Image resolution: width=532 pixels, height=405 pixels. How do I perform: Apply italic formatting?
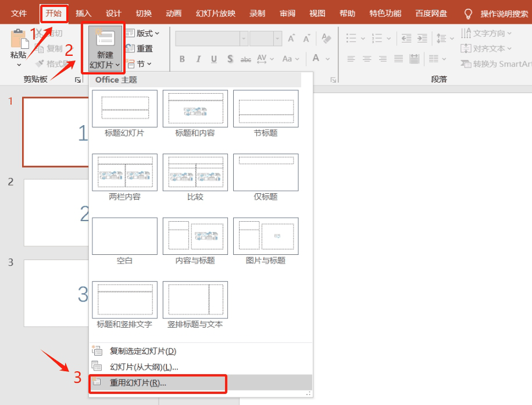(x=197, y=59)
